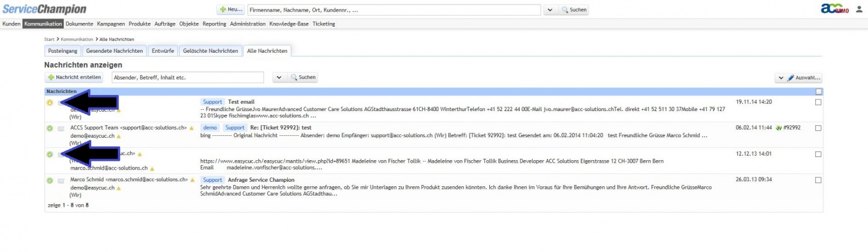Click envelope icon of Marco Schmid message
The height and width of the screenshot is (252, 868).
[x=61, y=181]
